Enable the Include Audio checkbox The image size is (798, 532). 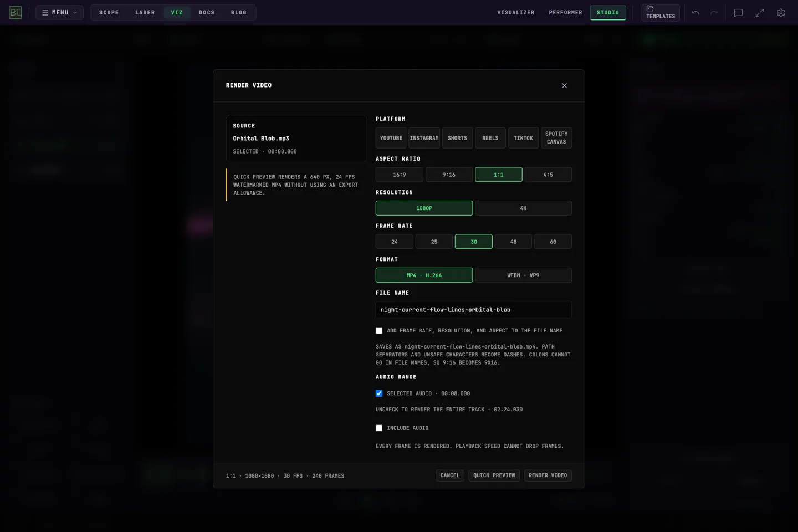pyautogui.click(x=379, y=428)
